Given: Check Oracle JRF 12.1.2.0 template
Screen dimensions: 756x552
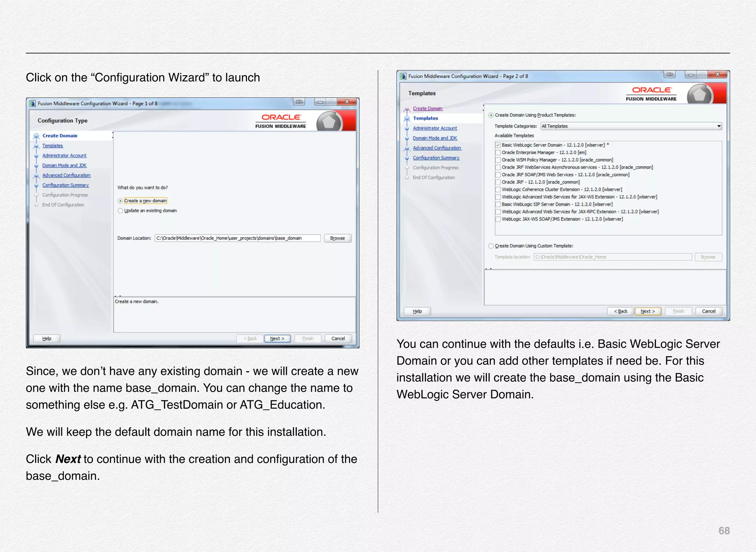Looking at the screenshot, I should point(498,182).
